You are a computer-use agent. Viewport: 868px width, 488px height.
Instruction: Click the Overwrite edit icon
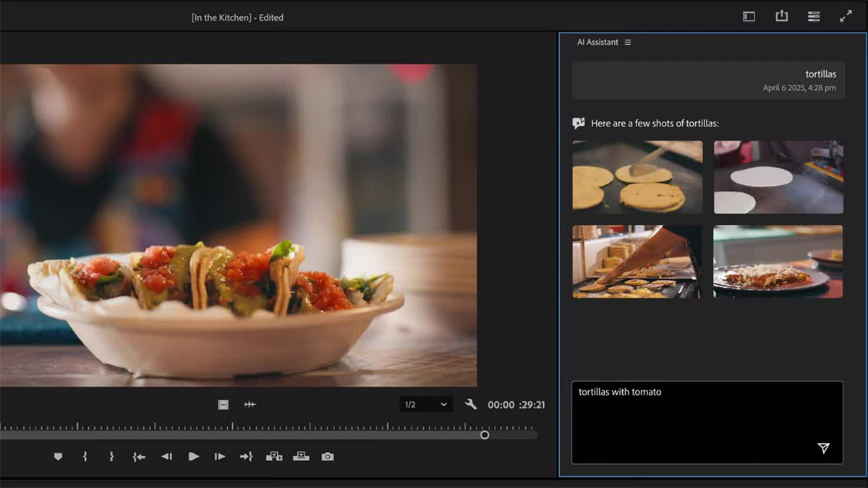(301, 456)
